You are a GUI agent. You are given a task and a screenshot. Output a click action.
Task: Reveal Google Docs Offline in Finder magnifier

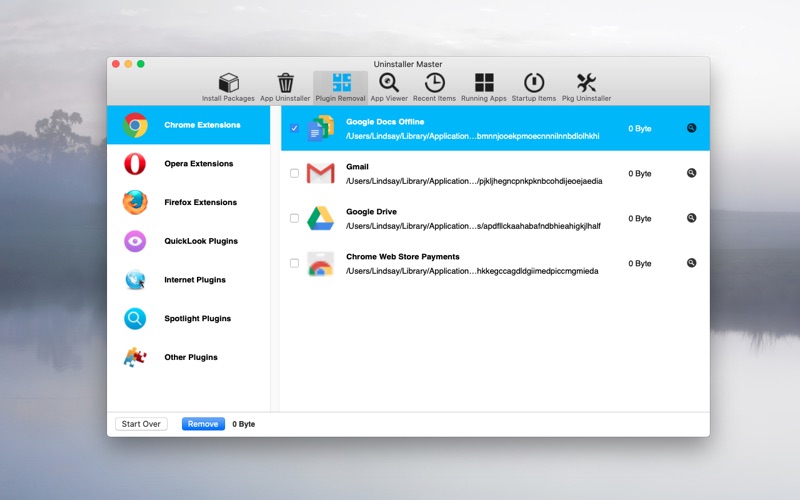pos(691,128)
